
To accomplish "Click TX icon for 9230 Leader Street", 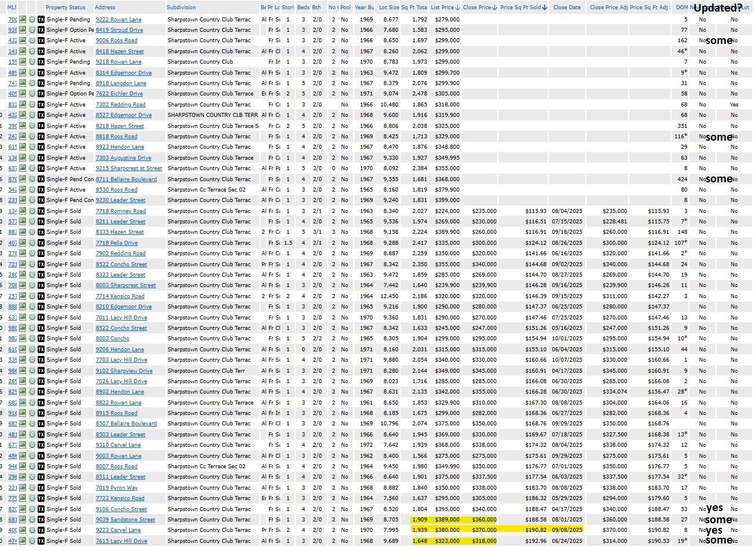I will [x=41, y=200].
